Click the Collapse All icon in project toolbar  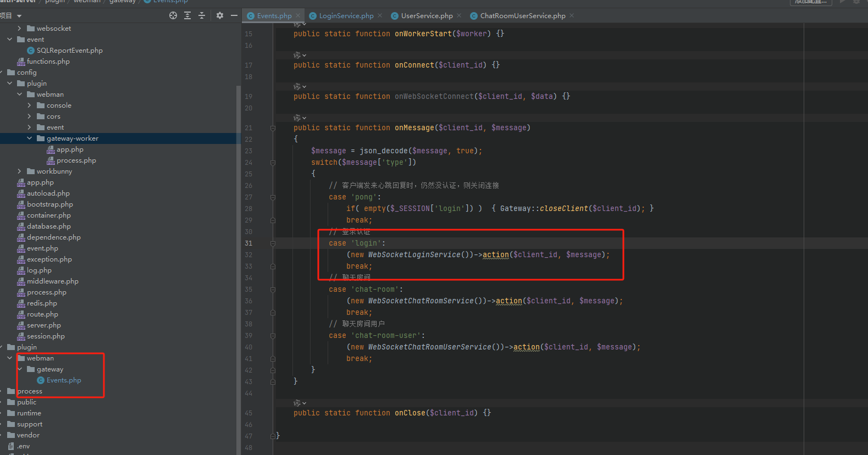(x=202, y=15)
